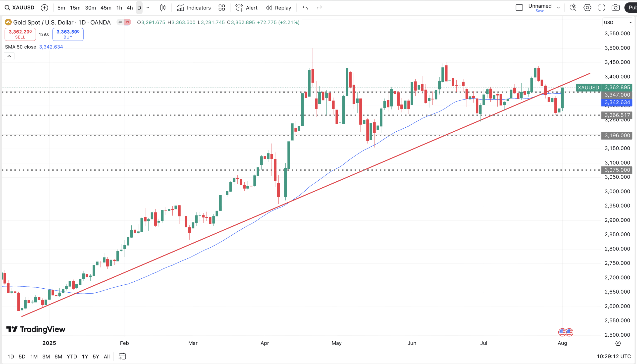Open the Indicators dialog
The height and width of the screenshot is (364, 637).
coord(194,8)
